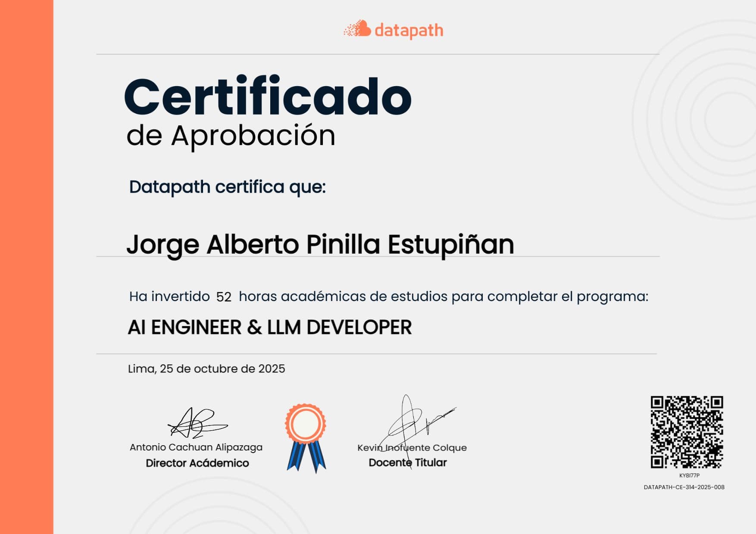756x534 pixels.
Task: Click the 'AI ENGINEER & LLM DEVELOPER' title
Action: 269,327
